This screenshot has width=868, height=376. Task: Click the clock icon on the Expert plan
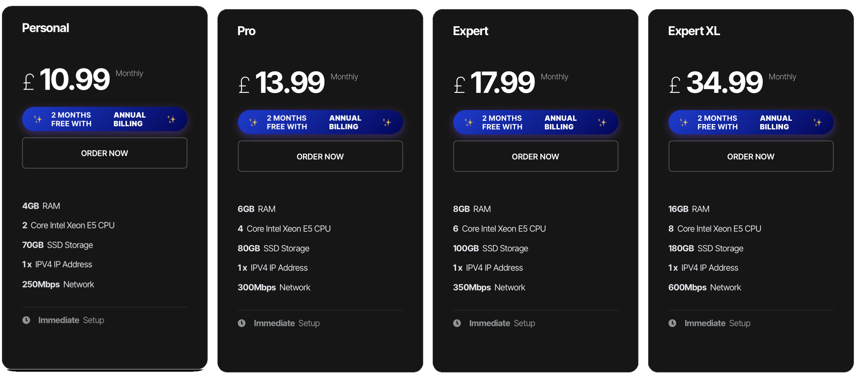pyautogui.click(x=458, y=323)
